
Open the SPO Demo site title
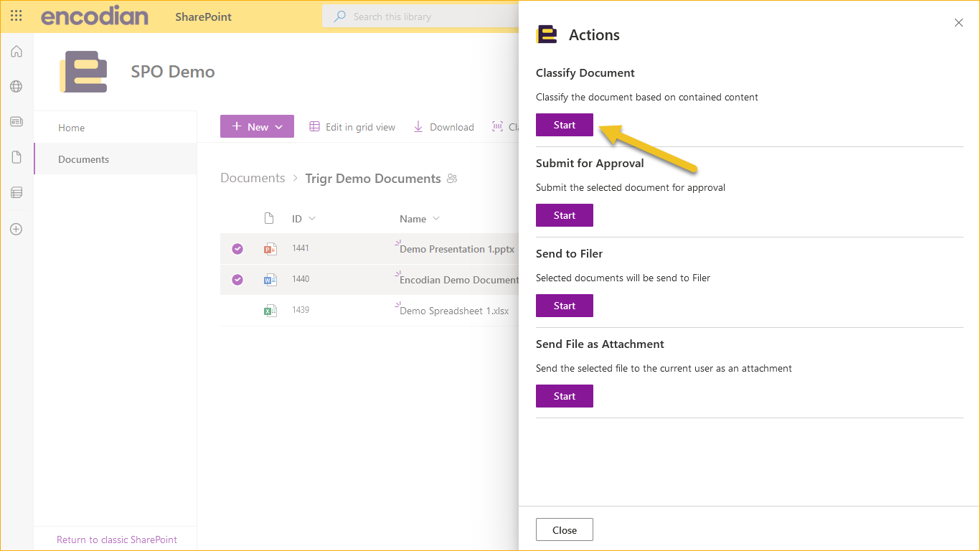[x=173, y=72]
